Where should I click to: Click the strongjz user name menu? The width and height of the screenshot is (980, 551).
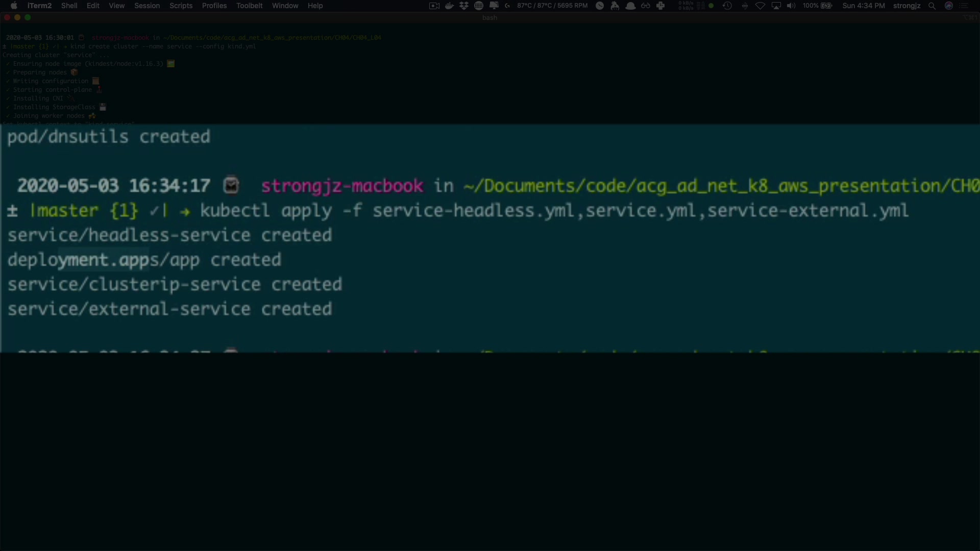[906, 6]
